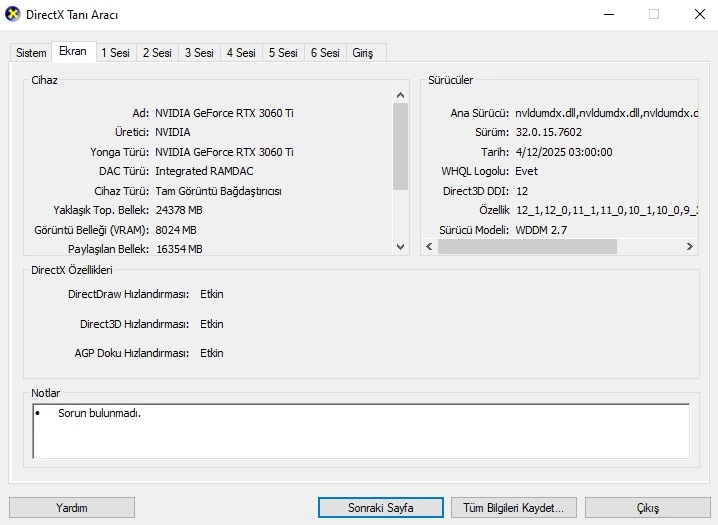
Task: Minimize the DirectX Tanı Aracı window
Action: coord(609,15)
